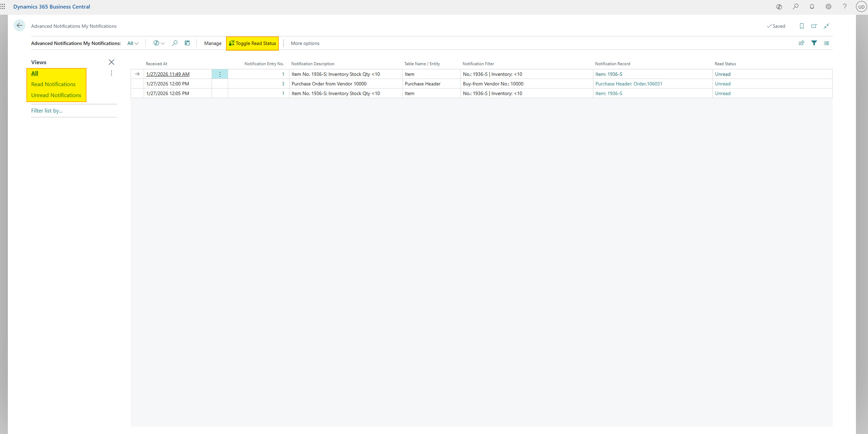Click the Filter list by field
Screen dimensions: 868x434
47,111
